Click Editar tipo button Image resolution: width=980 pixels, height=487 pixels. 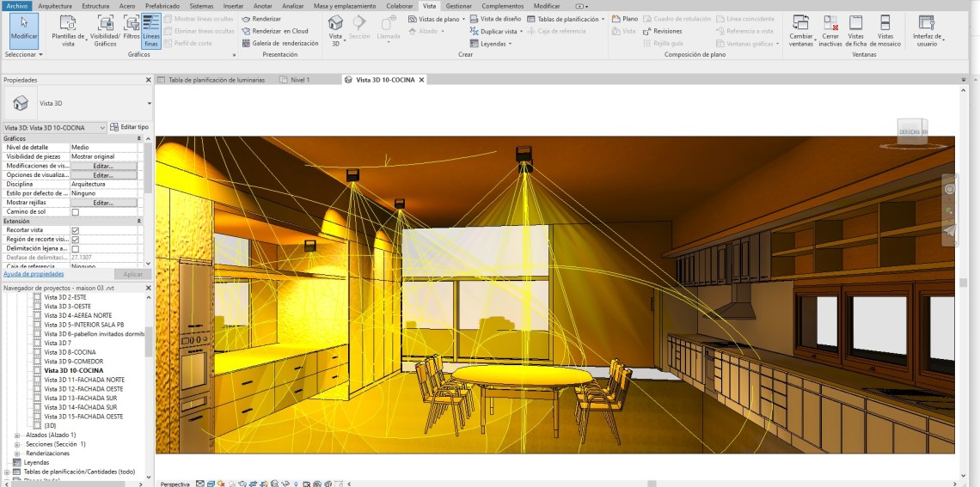click(x=129, y=127)
